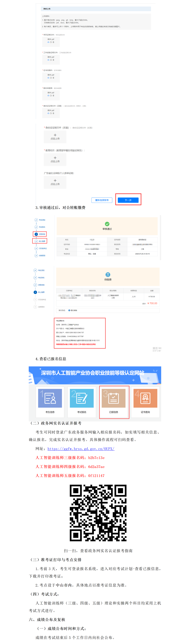
Task: Delete the 身份证证明文件（正面） attachment with trash icon
Action: pyautogui.click(x=53, y=113)
